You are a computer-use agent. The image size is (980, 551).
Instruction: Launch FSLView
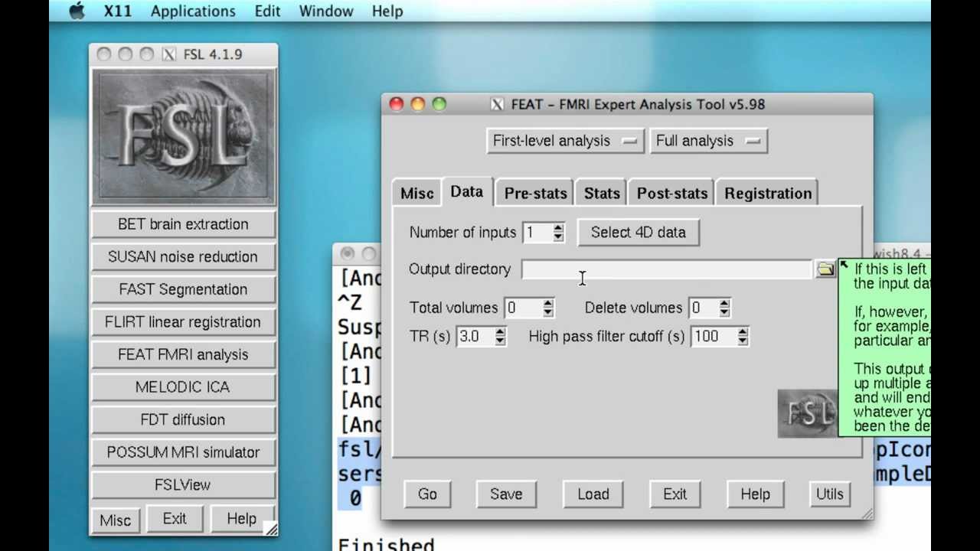point(183,485)
